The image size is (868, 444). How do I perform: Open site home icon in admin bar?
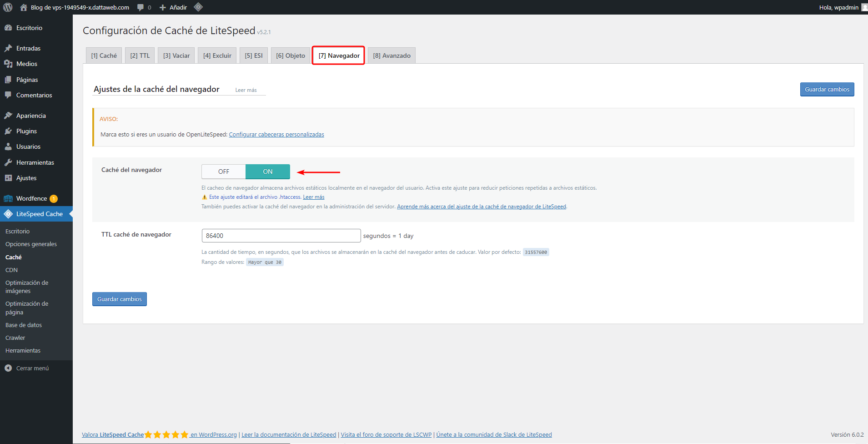[24, 7]
